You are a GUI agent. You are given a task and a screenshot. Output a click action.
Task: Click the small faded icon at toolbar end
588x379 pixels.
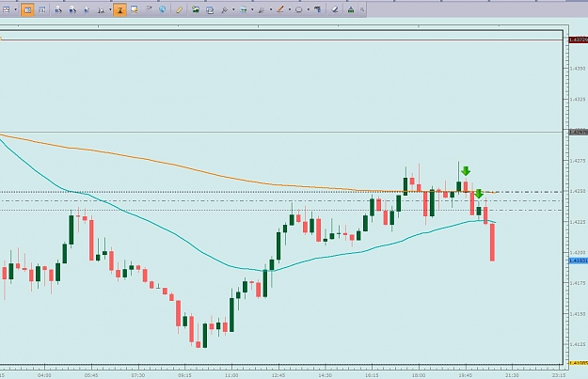[362, 10]
